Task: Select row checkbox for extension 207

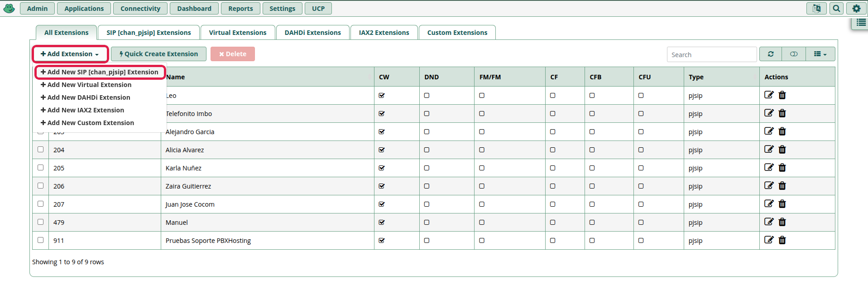Action: click(40, 203)
